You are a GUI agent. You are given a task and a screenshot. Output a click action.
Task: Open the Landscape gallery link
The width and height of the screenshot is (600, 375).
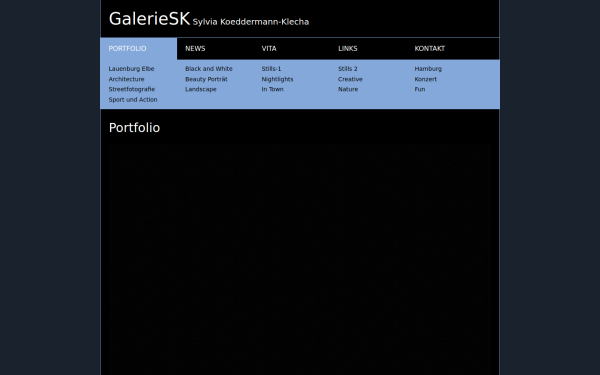pos(201,89)
